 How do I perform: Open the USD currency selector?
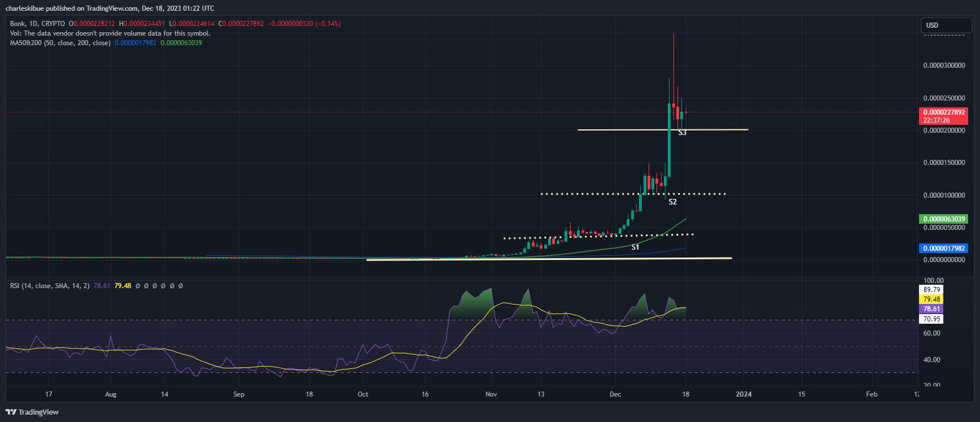pos(947,25)
